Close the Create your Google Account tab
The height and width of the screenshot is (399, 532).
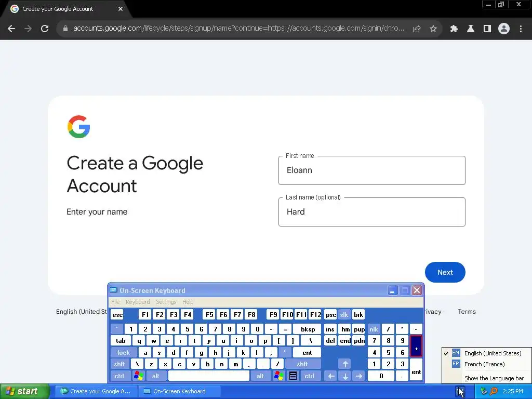tap(121, 9)
